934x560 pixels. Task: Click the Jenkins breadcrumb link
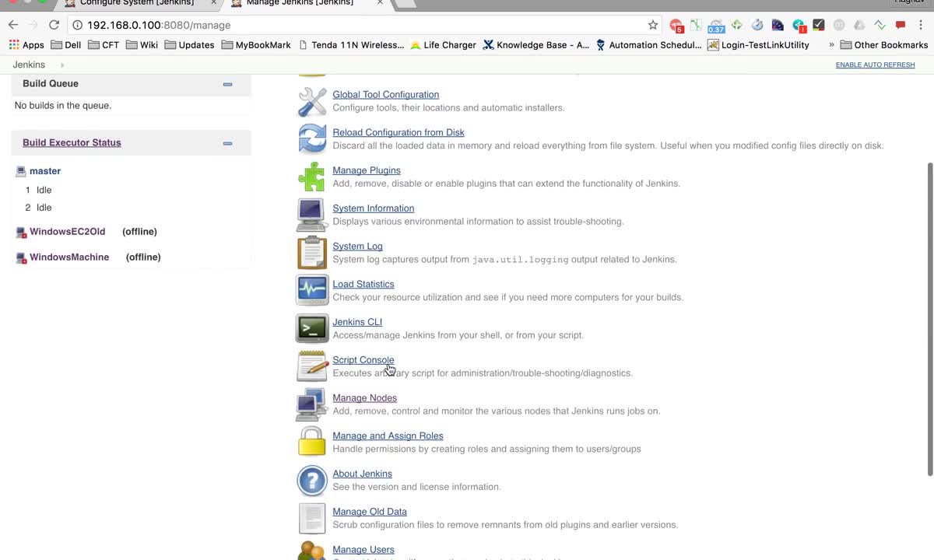29,65
